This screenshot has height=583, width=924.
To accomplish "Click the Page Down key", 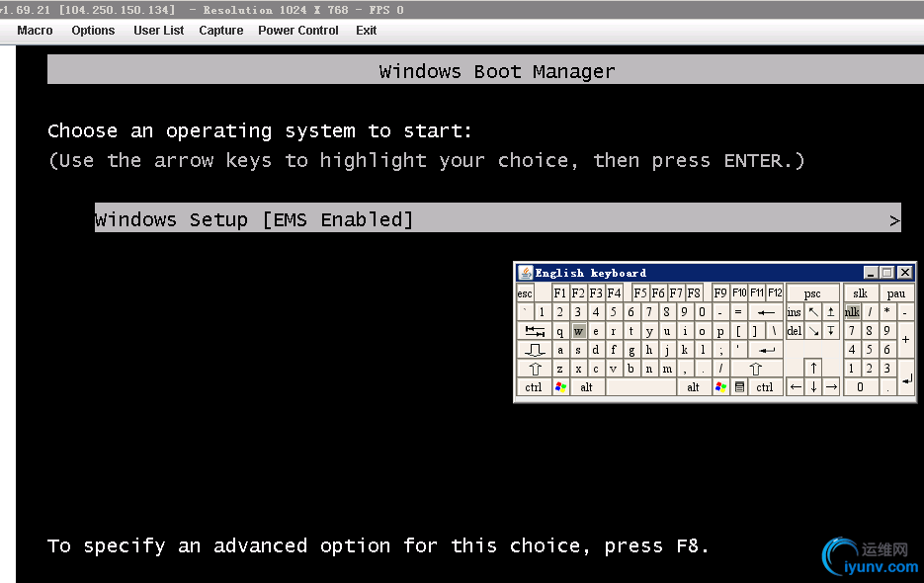I will [x=831, y=331].
